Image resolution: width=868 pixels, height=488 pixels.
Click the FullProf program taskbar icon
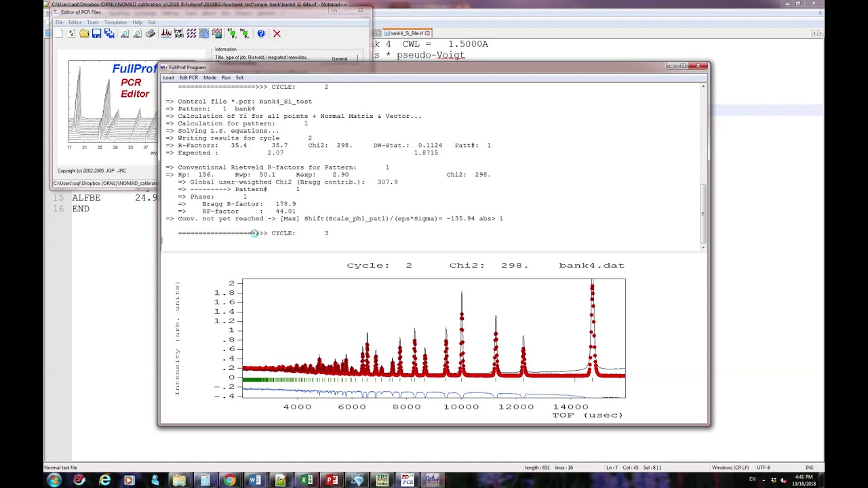pos(432,480)
